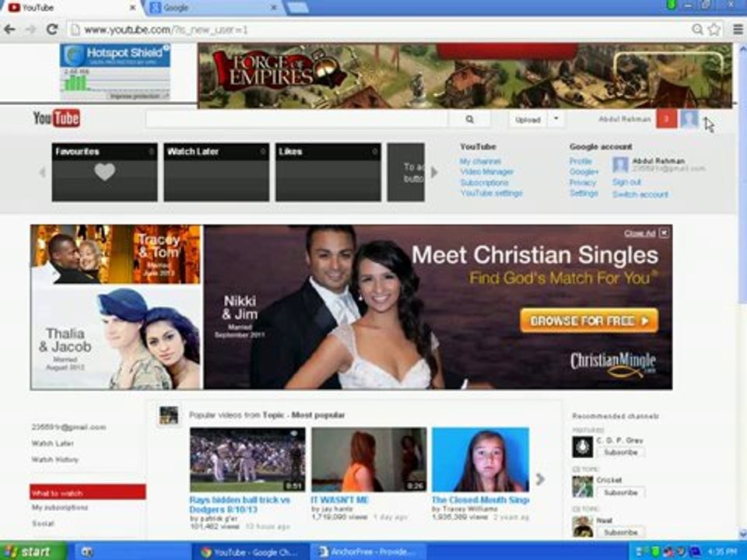Click the browser back arrow
747x560 pixels.
(9, 30)
